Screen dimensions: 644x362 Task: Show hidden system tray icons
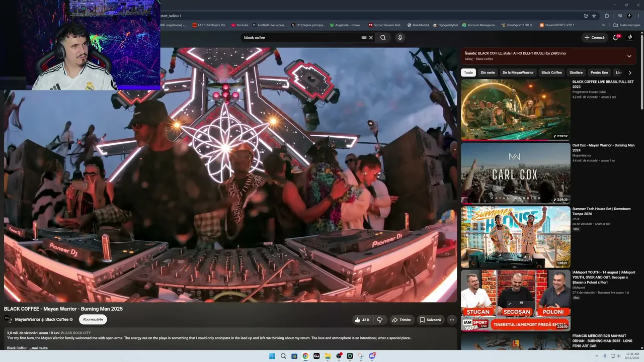click(x=597, y=356)
